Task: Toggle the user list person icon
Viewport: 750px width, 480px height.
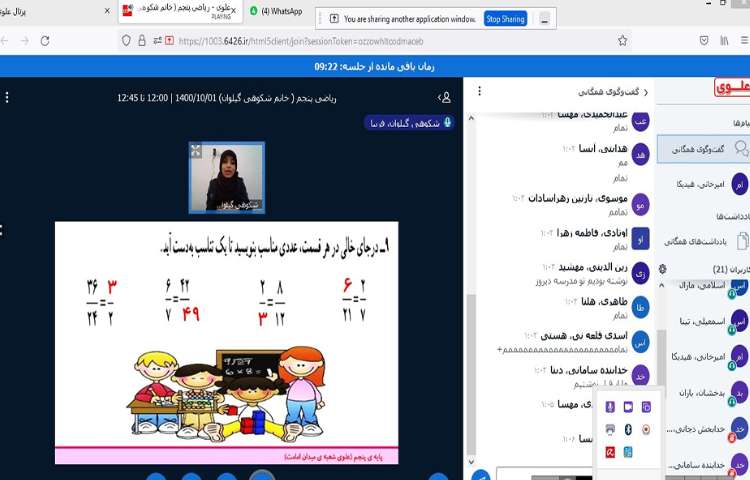Action: coord(444,98)
